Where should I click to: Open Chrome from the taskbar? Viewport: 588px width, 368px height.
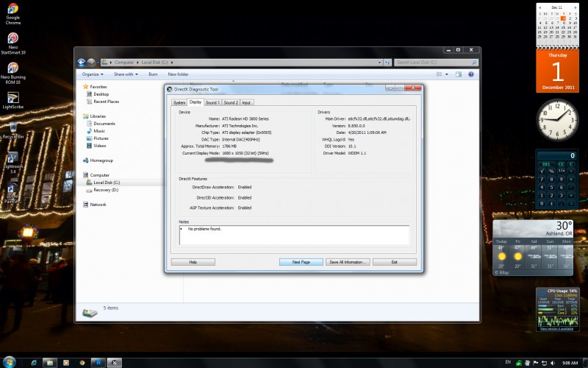pyautogui.click(x=82, y=363)
